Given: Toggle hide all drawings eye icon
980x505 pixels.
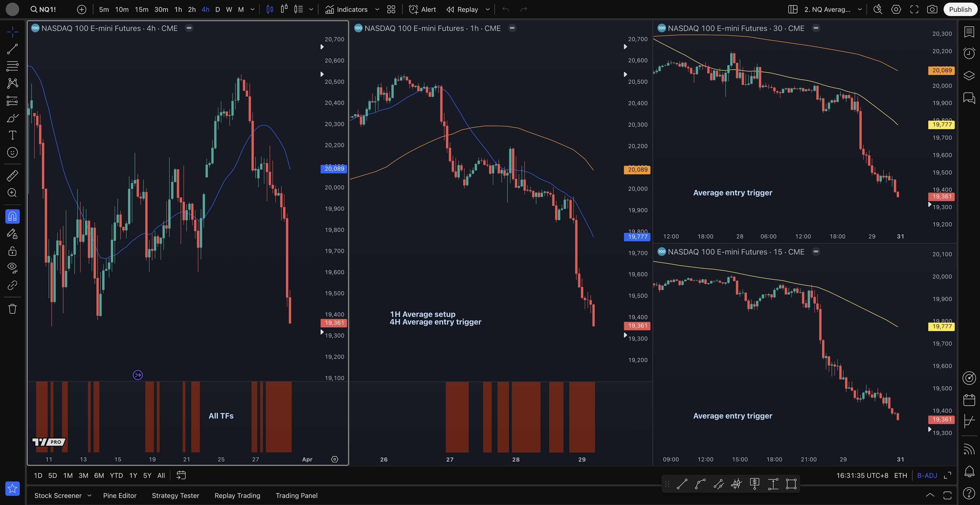Looking at the screenshot, I should [12, 268].
